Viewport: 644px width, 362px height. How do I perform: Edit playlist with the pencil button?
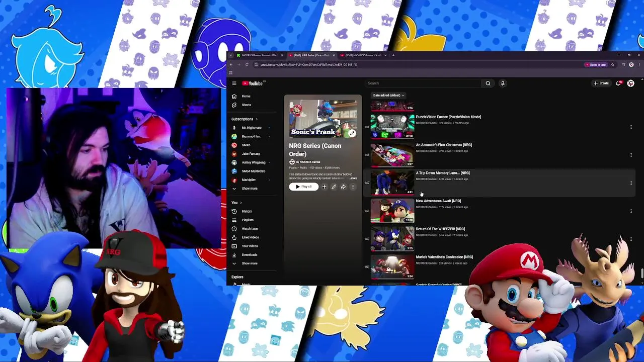tap(334, 187)
